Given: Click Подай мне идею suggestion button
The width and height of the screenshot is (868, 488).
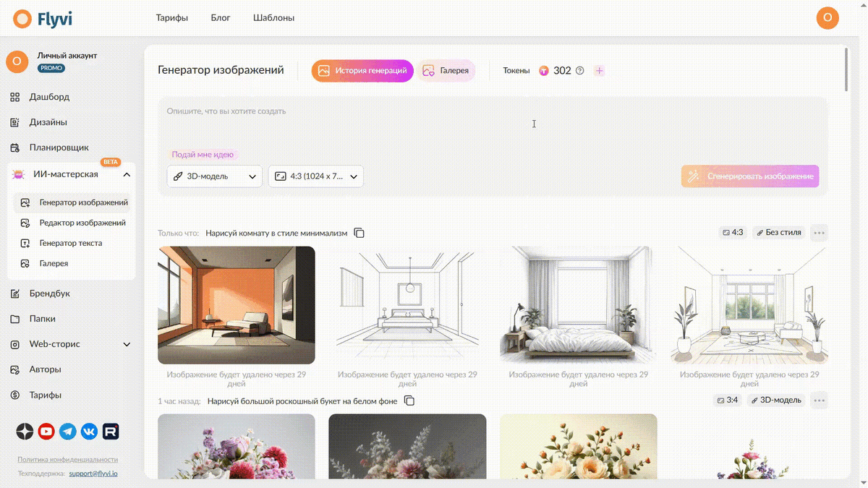Looking at the screenshot, I should pyautogui.click(x=203, y=155).
